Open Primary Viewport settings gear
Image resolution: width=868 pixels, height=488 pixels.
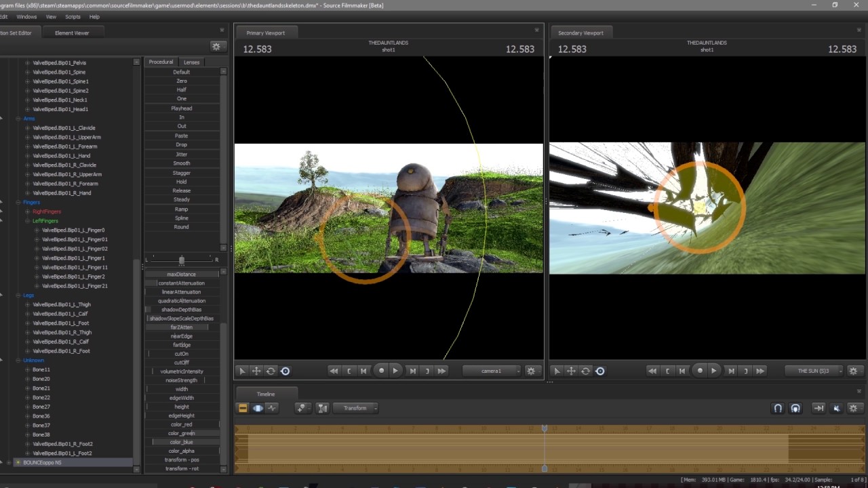(x=531, y=371)
